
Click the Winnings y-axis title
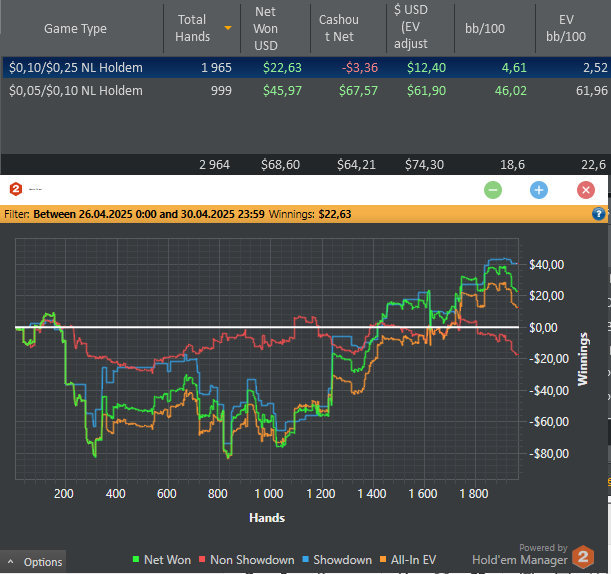pyautogui.click(x=583, y=359)
